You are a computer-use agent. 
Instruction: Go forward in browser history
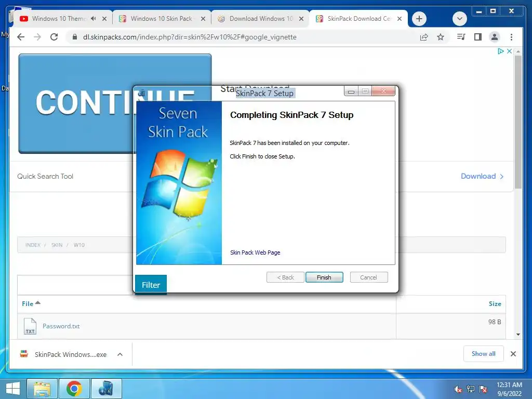pyautogui.click(x=37, y=37)
